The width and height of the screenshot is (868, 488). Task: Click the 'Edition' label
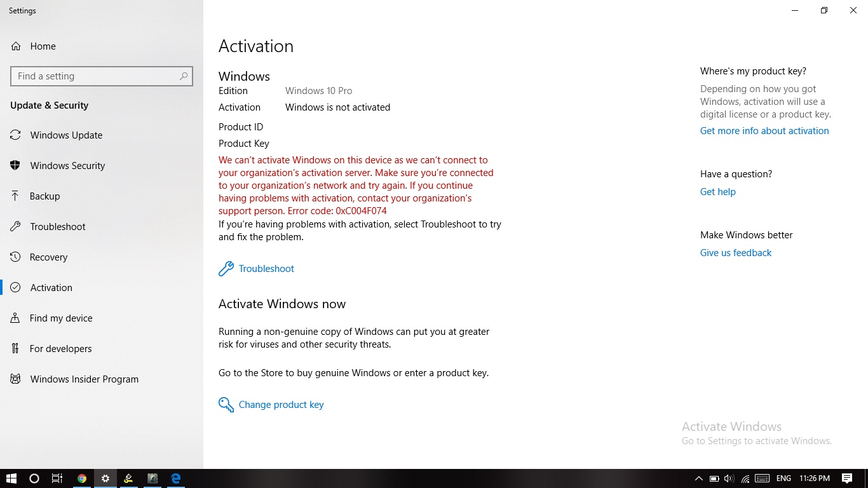[x=233, y=91]
